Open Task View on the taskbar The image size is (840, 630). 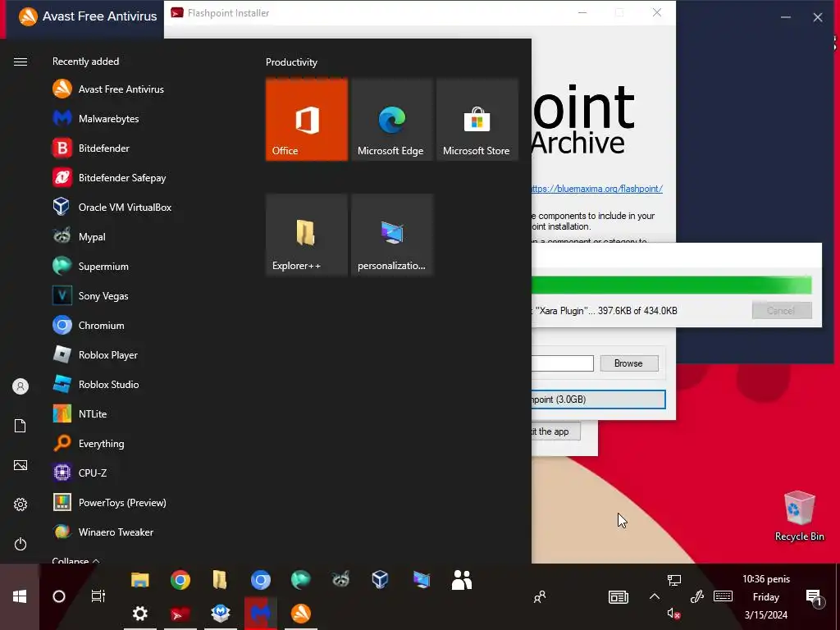coord(98,596)
